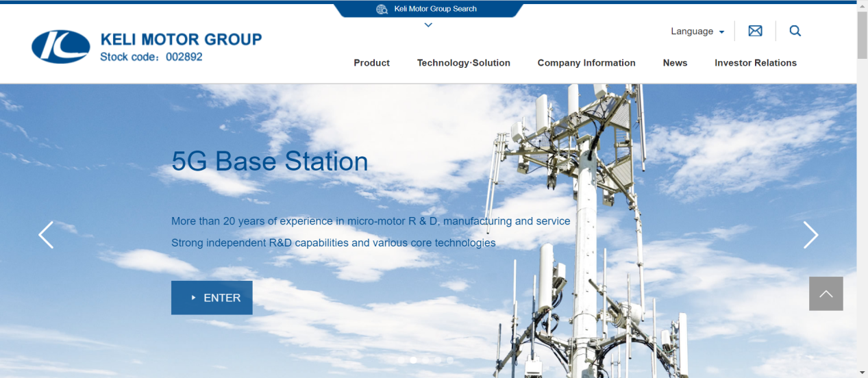Click the Keli Motor Group oval logo
This screenshot has width=868, height=378.
[x=61, y=47]
